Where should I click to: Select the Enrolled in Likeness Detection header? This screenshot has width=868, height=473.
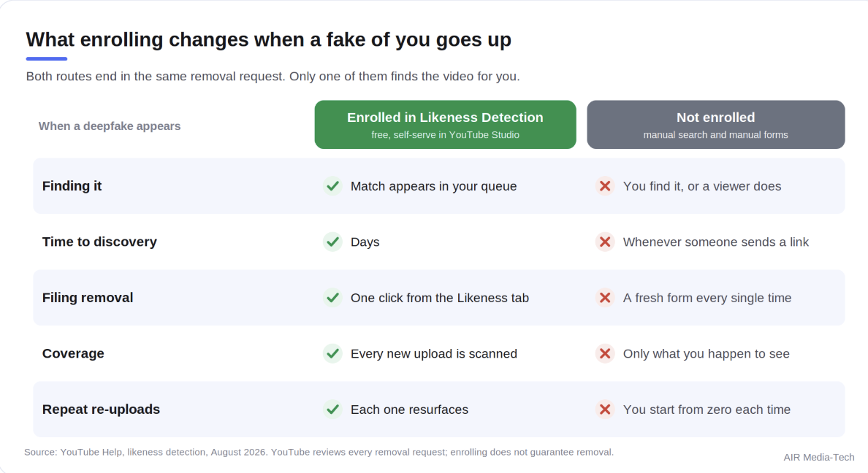click(445, 125)
